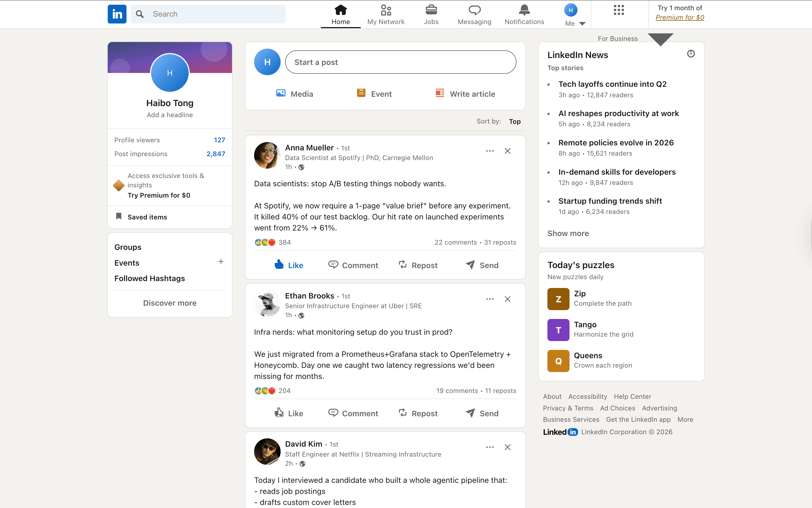Create an Event from the composer

point(374,94)
